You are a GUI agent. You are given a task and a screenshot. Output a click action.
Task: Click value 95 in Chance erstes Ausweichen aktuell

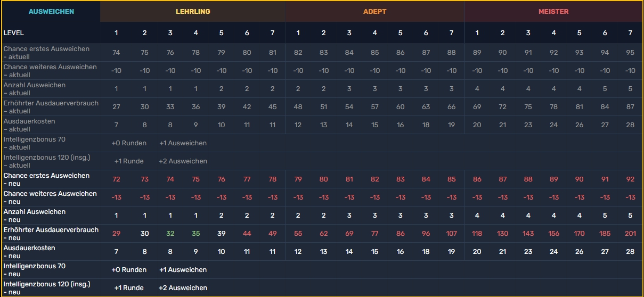tap(630, 52)
